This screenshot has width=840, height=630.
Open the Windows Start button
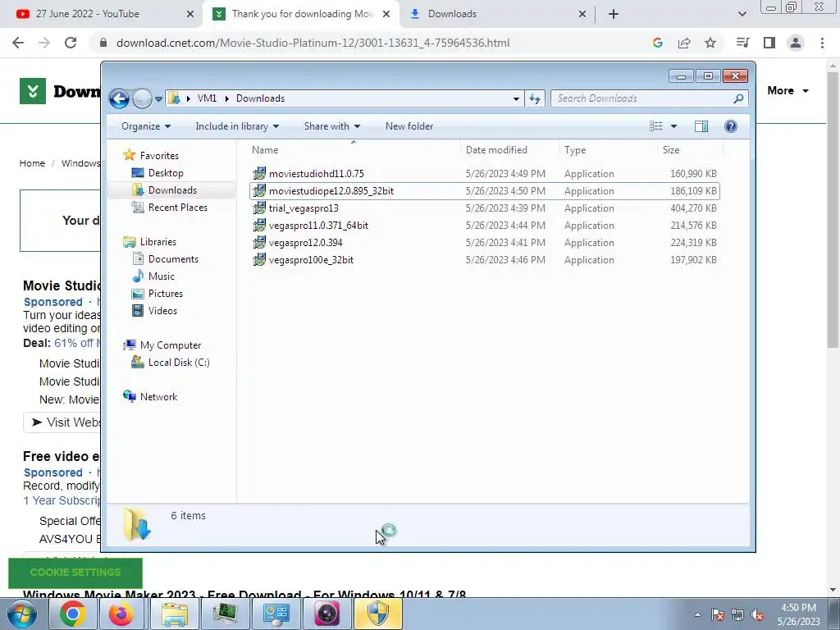[21, 614]
